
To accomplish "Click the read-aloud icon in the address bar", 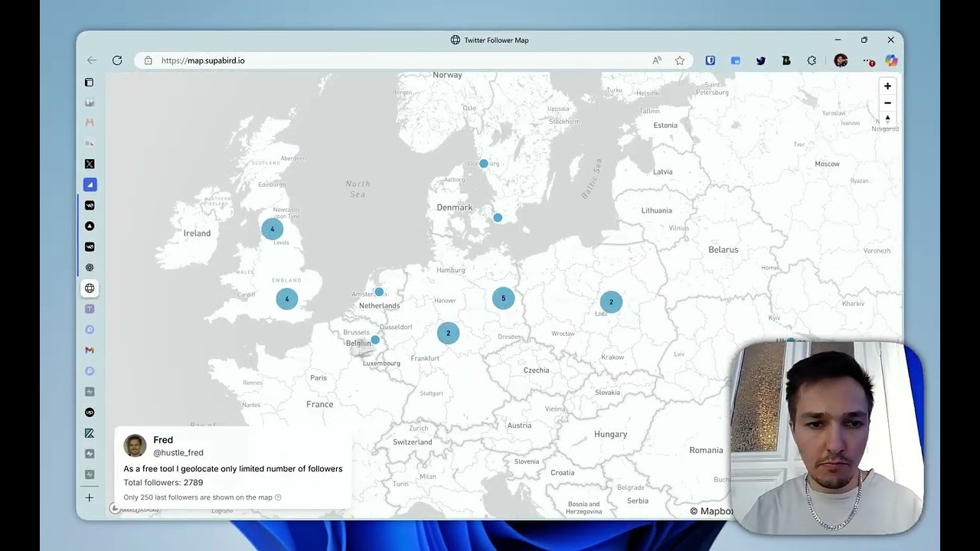I will 656,60.
